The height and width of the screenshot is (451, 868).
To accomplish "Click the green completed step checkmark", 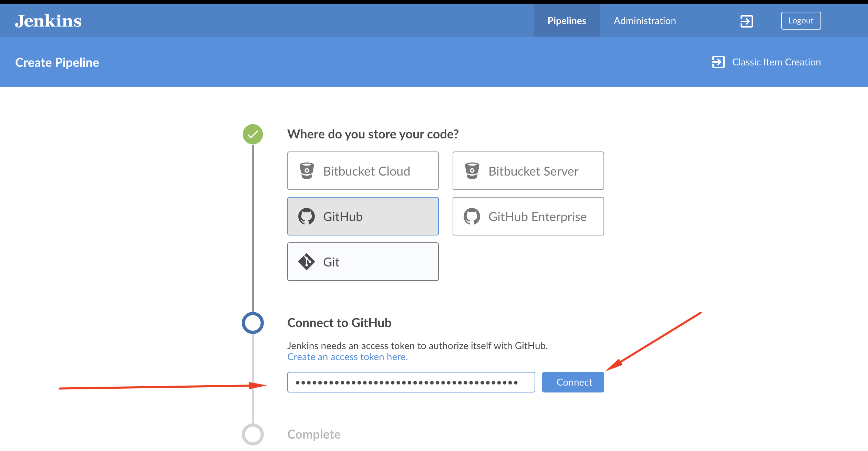I will coord(253,135).
